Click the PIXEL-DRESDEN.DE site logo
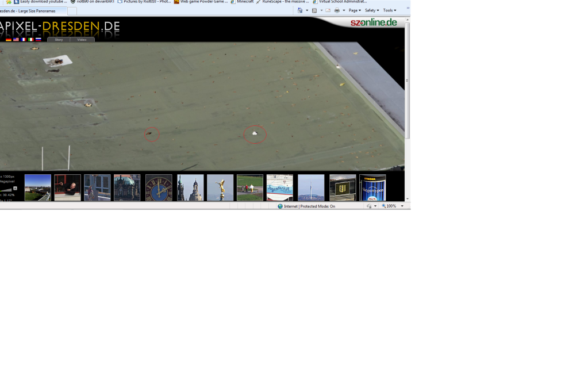The image size is (588, 383). (x=60, y=26)
